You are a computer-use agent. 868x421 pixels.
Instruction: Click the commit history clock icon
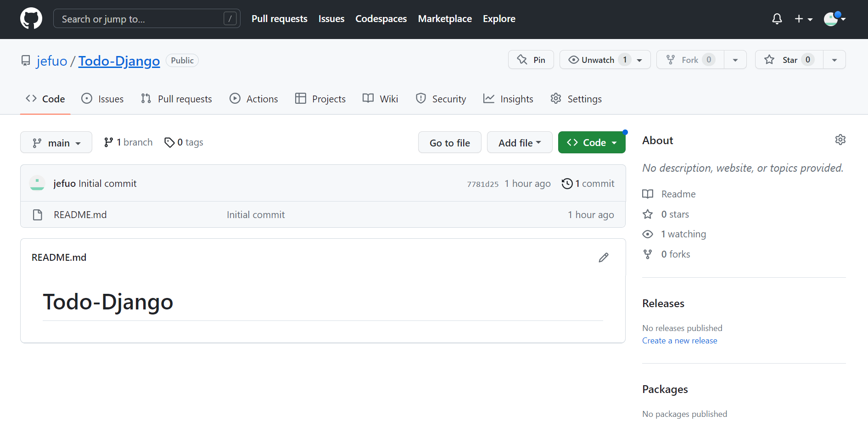point(567,184)
